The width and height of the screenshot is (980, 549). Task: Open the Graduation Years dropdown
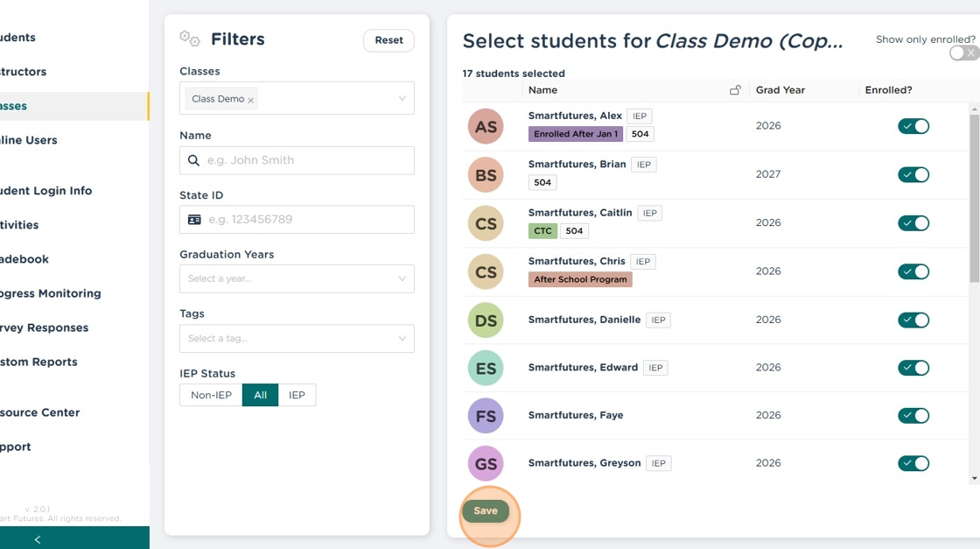click(297, 278)
